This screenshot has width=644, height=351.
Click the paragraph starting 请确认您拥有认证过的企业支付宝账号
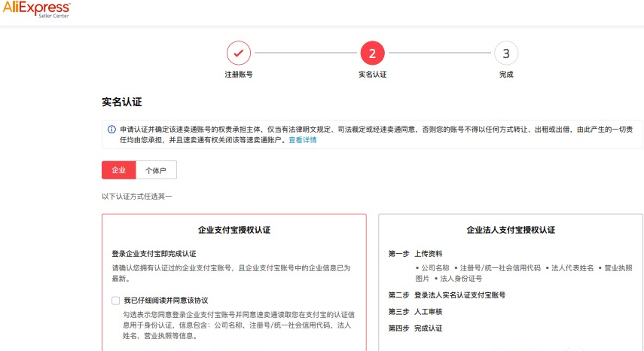[231, 273]
